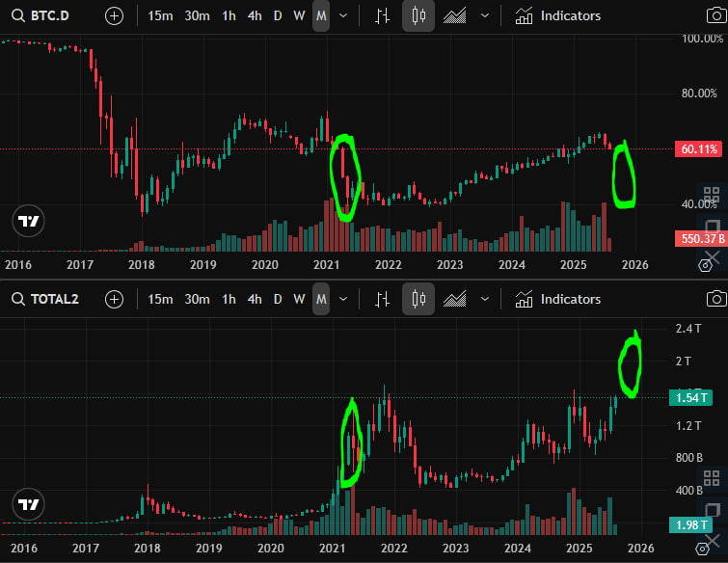Screen dimensions: 728x563
Task: Click 2018 on BTC.D time axis
Action: coord(141,265)
